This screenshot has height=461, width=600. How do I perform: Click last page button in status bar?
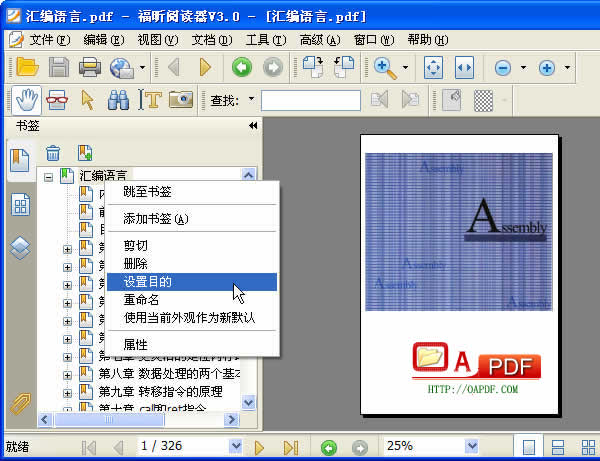[290, 447]
